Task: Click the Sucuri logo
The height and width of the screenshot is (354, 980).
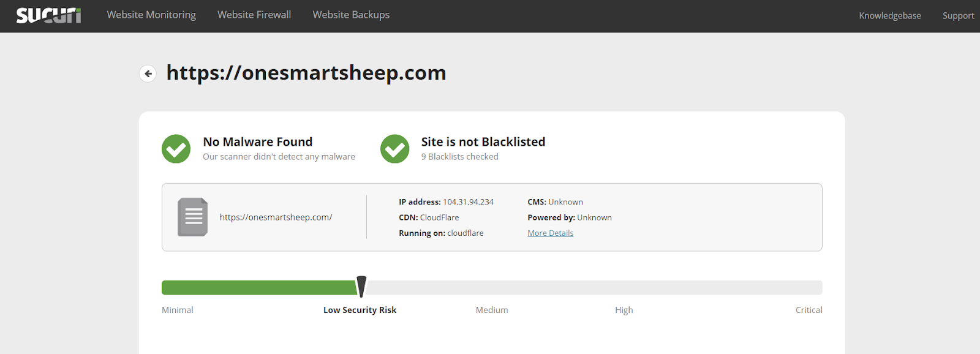Action: coord(48,15)
